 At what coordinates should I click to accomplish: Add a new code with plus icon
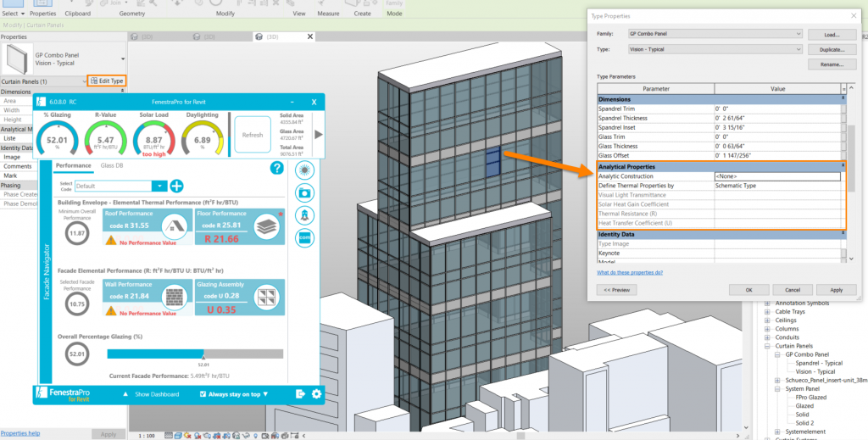pos(176,186)
